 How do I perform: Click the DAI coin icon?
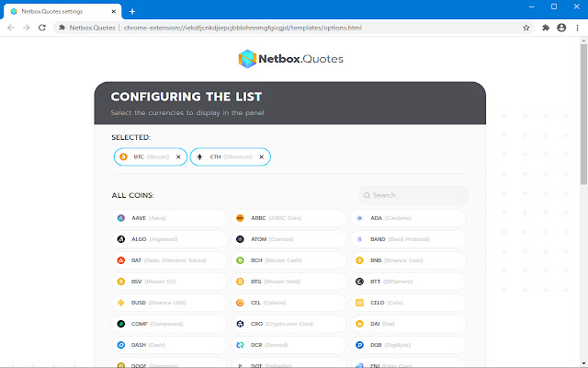(359, 324)
